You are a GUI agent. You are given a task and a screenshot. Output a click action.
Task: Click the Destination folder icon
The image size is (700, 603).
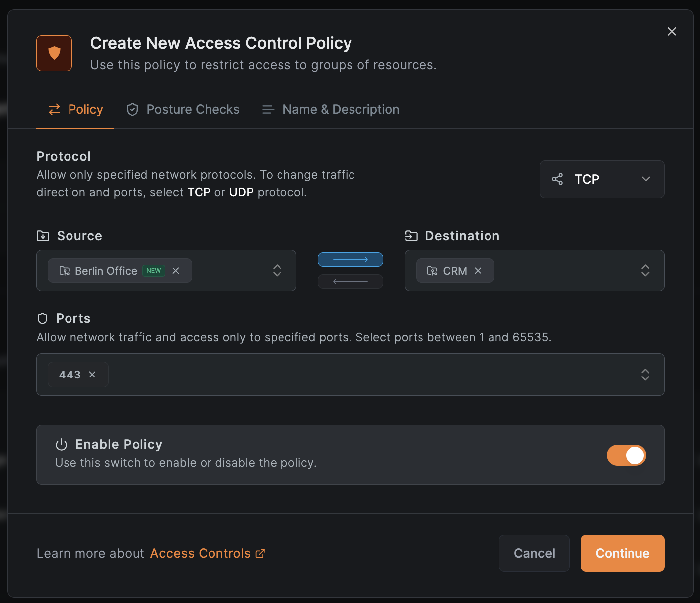[411, 236]
